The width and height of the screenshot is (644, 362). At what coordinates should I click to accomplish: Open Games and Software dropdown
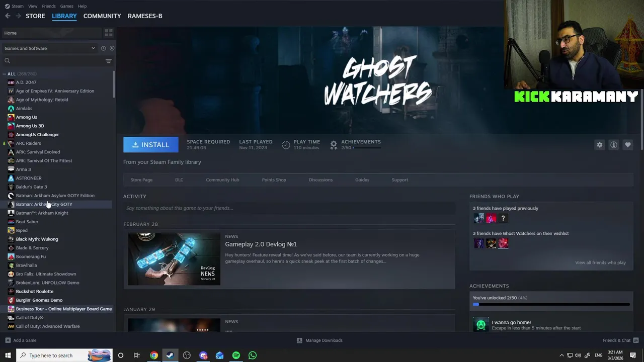[49, 48]
